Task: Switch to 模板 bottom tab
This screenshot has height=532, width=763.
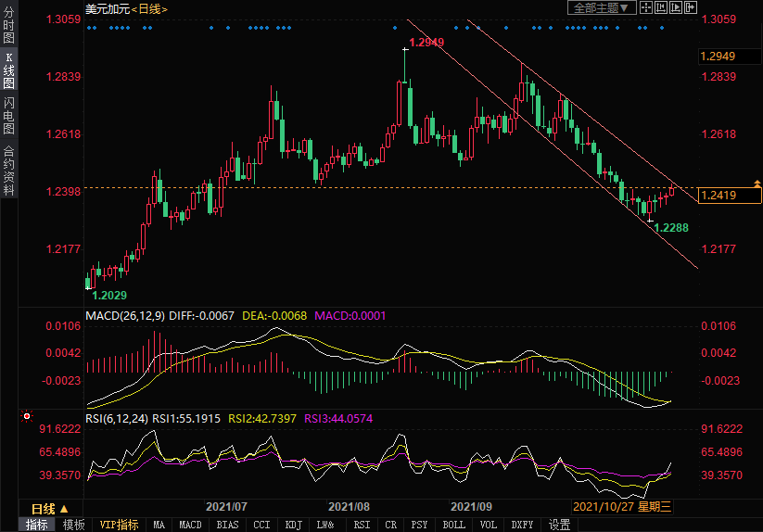Action: (73, 525)
